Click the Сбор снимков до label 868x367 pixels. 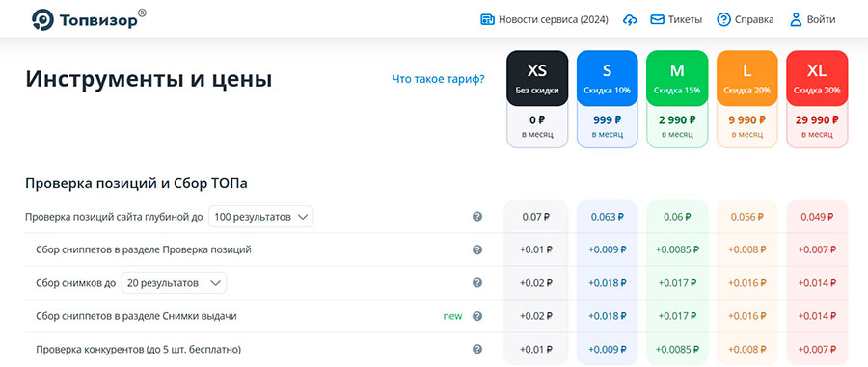76,283
